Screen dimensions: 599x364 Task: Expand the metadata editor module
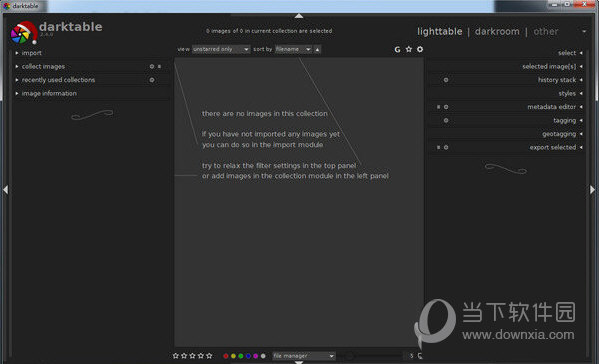[507, 107]
